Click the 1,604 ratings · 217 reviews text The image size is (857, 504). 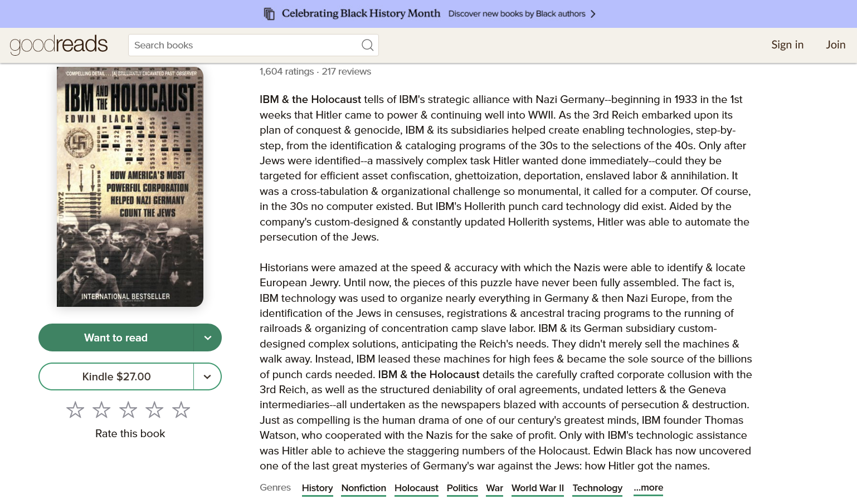tap(315, 71)
